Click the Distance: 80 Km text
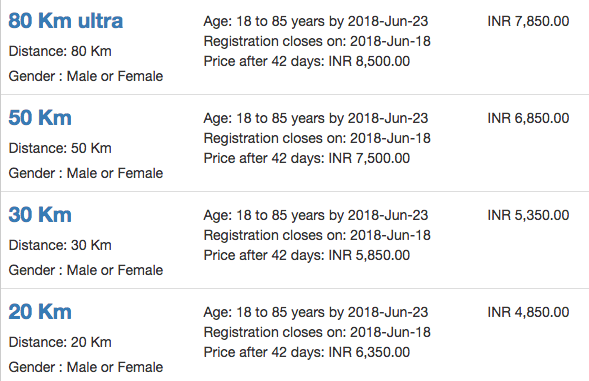 pyautogui.click(x=60, y=51)
